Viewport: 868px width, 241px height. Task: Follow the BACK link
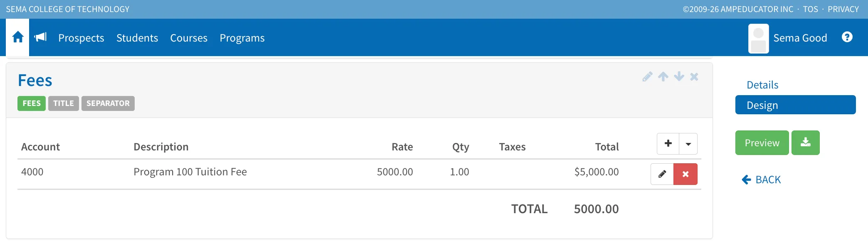coord(761,180)
